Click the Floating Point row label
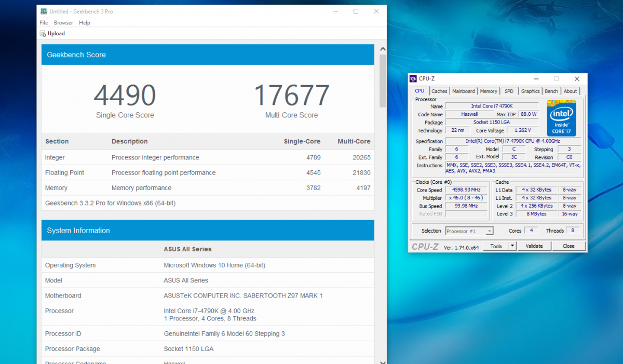 64,173
